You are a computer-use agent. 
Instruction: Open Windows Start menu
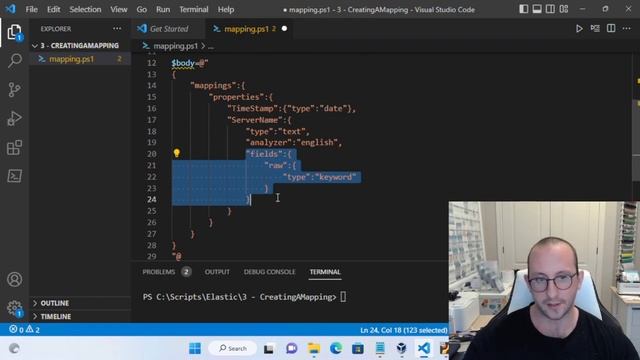195,348
